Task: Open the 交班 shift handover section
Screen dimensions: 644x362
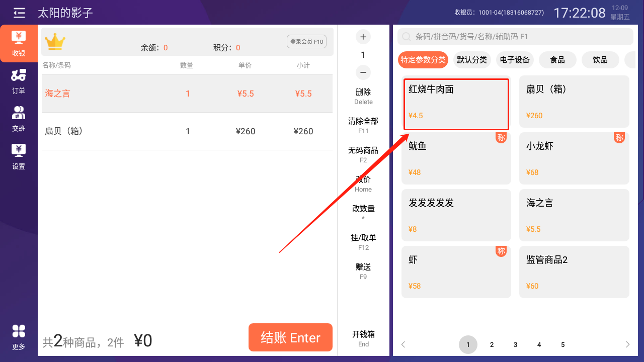Action: tap(19, 119)
